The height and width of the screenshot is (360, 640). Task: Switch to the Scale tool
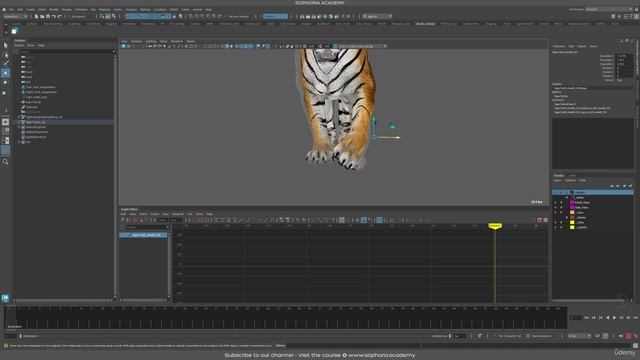point(5,93)
